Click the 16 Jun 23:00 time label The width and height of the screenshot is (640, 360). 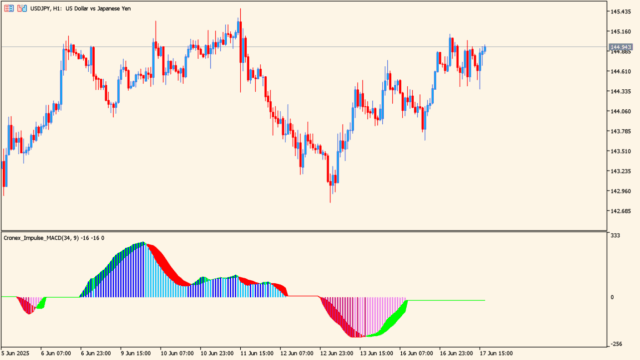pyautogui.click(x=456, y=353)
